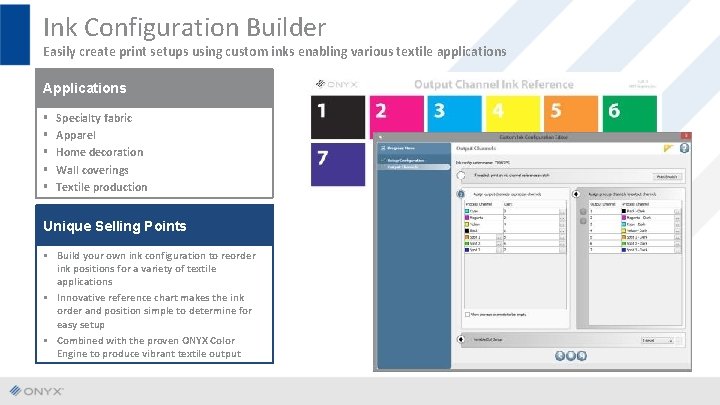Image resolution: width=720 pixels, height=405 pixels.
Task: Click the Cyan color swatch in process table
Action: point(467,211)
